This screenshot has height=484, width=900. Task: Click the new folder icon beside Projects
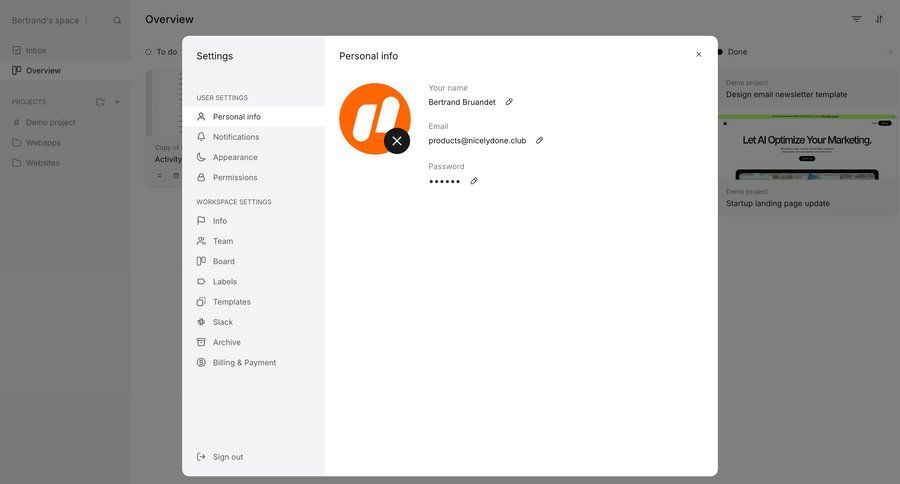coord(100,102)
